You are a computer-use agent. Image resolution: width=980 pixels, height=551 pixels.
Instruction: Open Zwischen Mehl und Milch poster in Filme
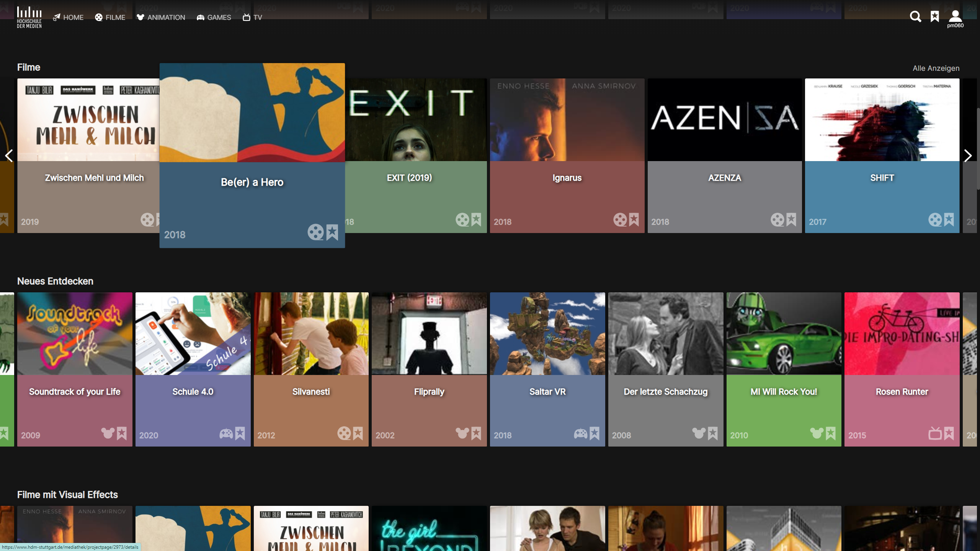(x=88, y=120)
